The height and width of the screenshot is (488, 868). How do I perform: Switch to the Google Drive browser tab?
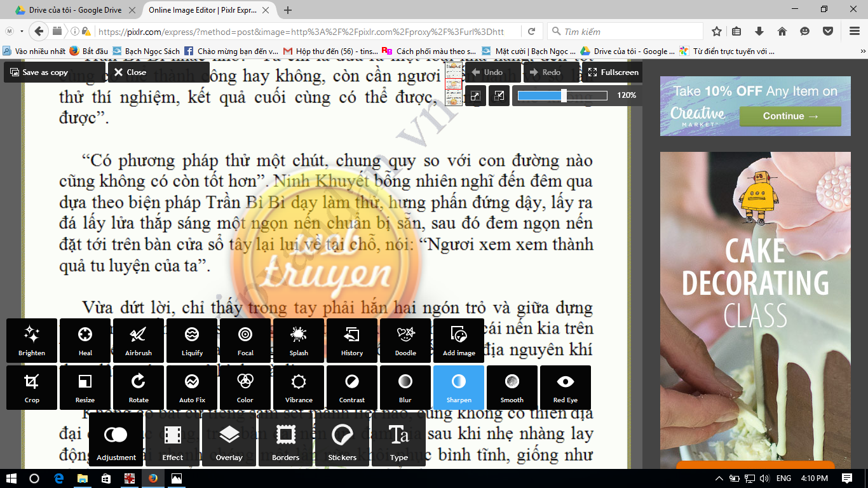[71, 10]
